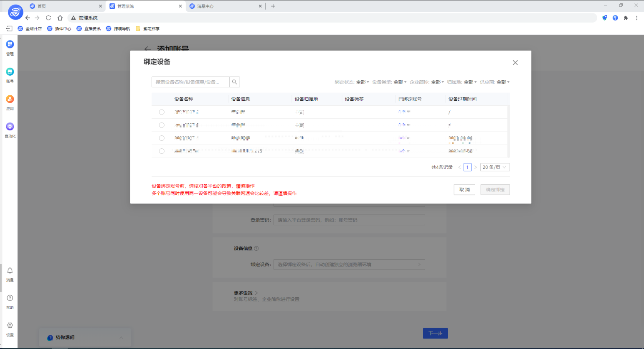Click the 确定绑定 confirm button

click(x=495, y=189)
